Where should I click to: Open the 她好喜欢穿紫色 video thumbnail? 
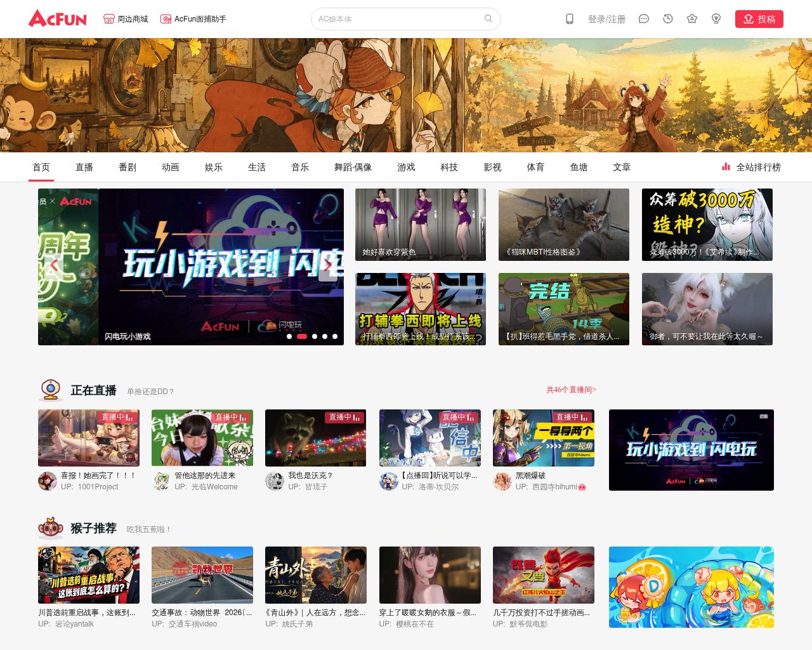421,225
